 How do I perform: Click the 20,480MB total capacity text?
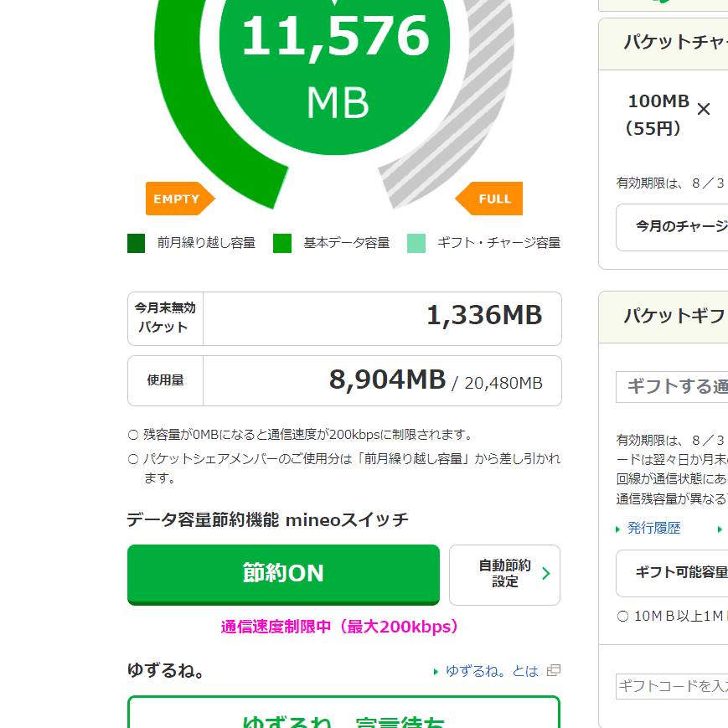503,383
